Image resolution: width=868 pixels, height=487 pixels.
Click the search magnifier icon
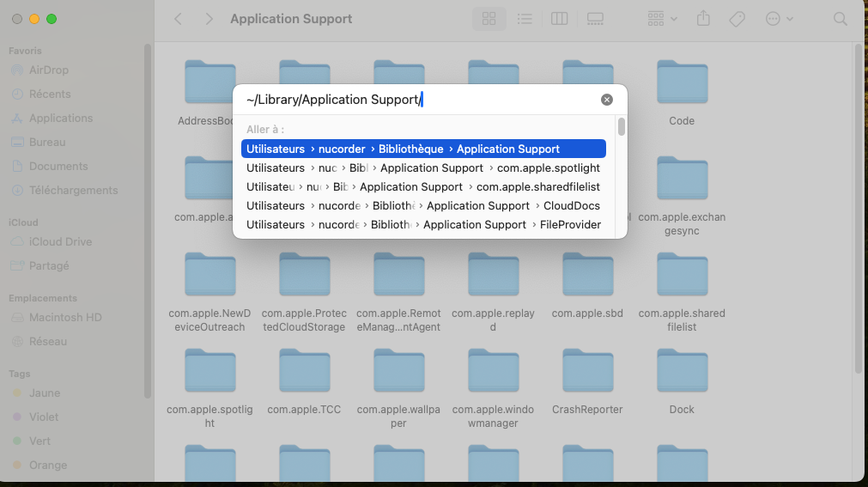840,19
